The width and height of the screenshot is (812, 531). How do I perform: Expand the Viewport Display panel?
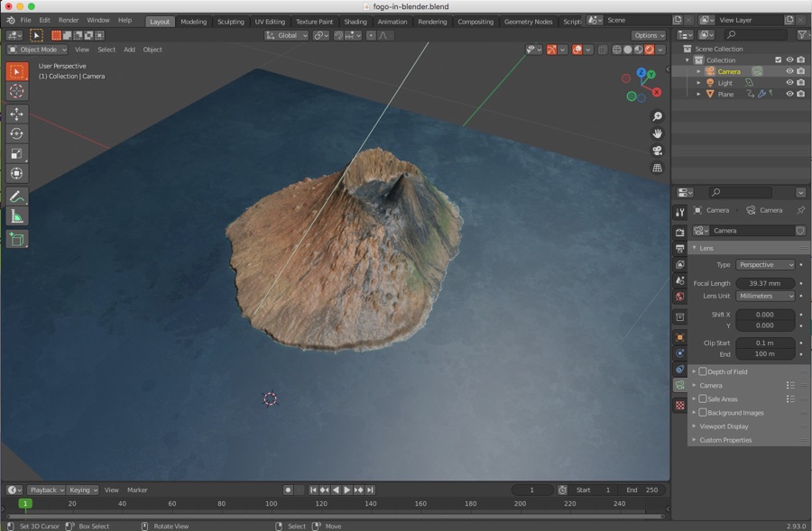tap(724, 426)
